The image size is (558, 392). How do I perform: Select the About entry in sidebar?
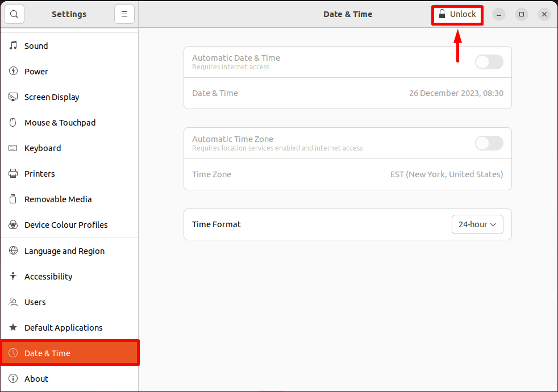click(x=69, y=378)
